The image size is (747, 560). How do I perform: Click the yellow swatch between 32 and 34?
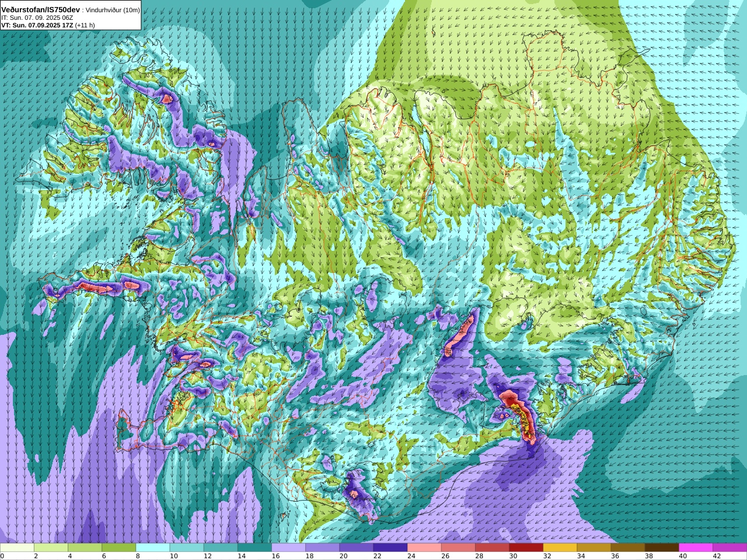(x=560, y=548)
